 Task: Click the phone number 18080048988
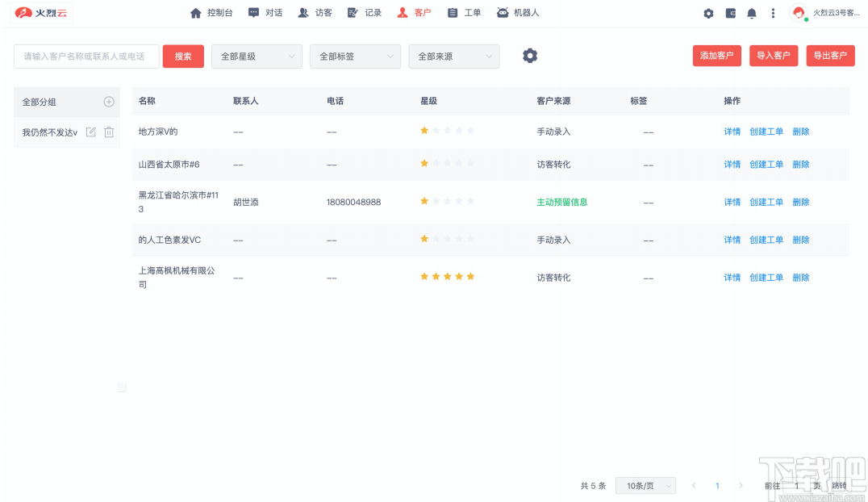pos(353,203)
